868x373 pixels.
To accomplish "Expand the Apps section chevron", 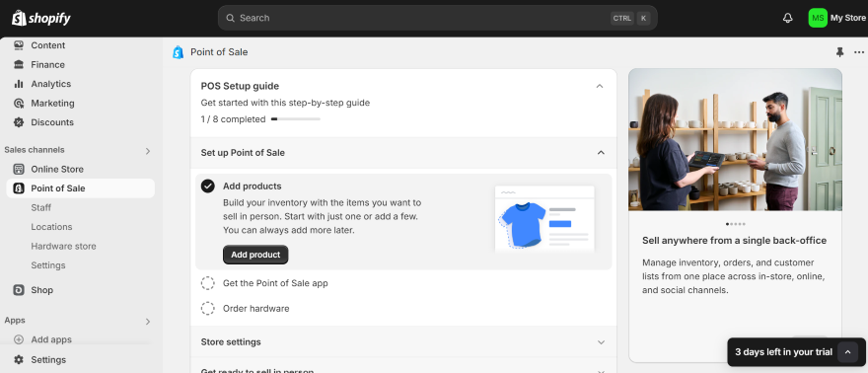I will [148, 321].
